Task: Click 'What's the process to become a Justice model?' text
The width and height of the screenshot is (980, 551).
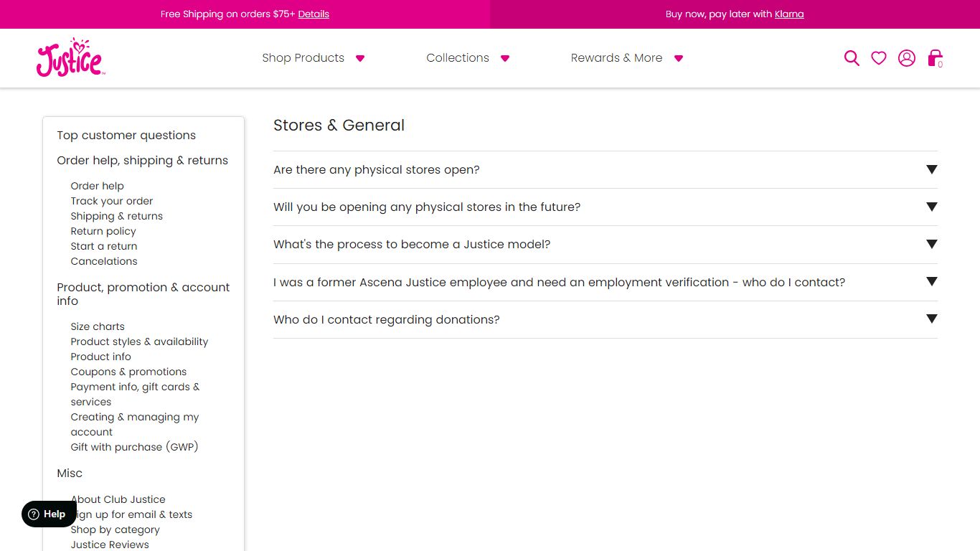Action: click(x=412, y=245)
